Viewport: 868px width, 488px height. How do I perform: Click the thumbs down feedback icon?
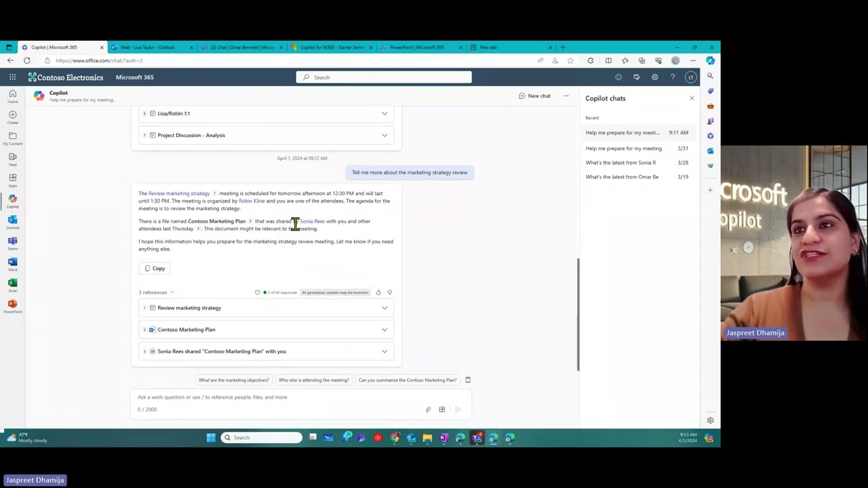point(389,292)
